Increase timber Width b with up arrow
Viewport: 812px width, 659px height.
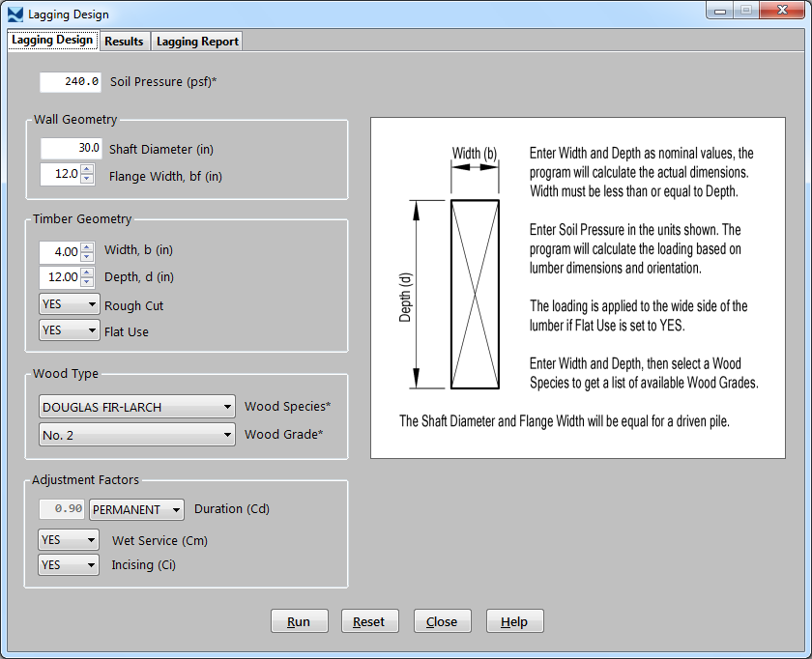click(x=87, y=246)
